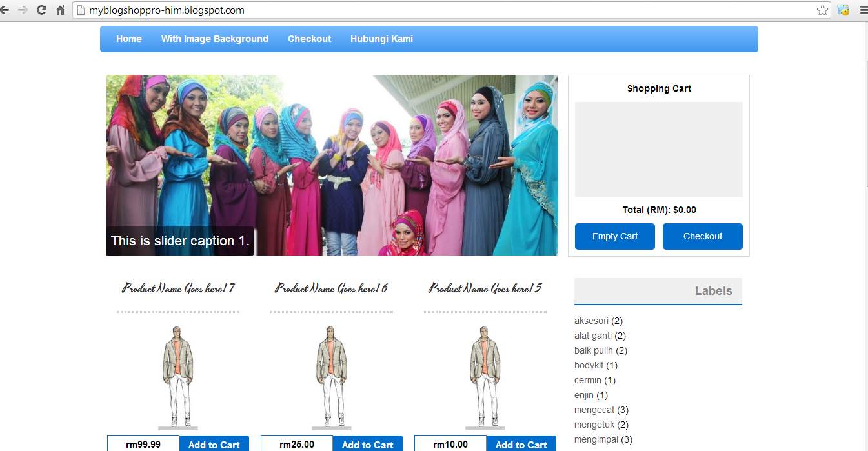Image resolution: width=868 pixels, height=451 pixels.
Task: Go to Checkout in navigation bar
Action: [310, 39]
